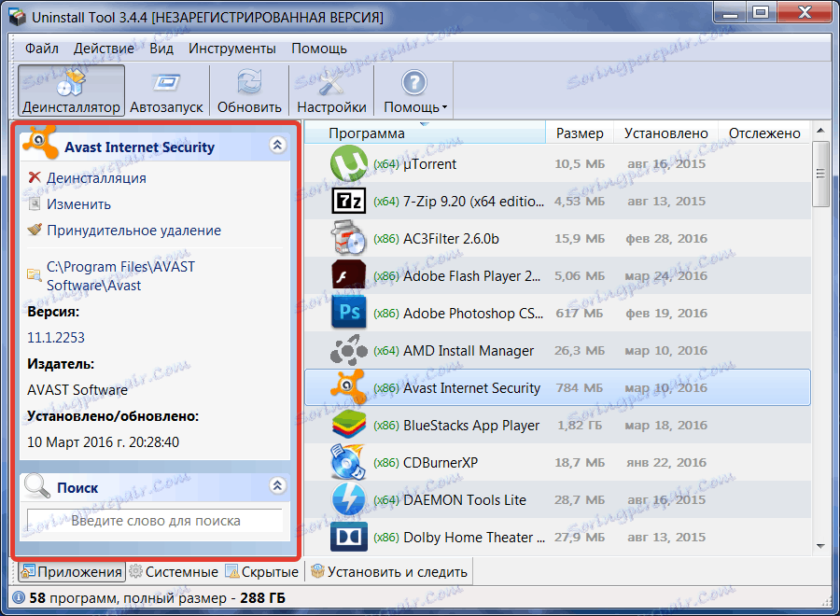Select the Adobe Photoshop CS row
Screen dimensions: 840x616
click(x=557, y=313)
